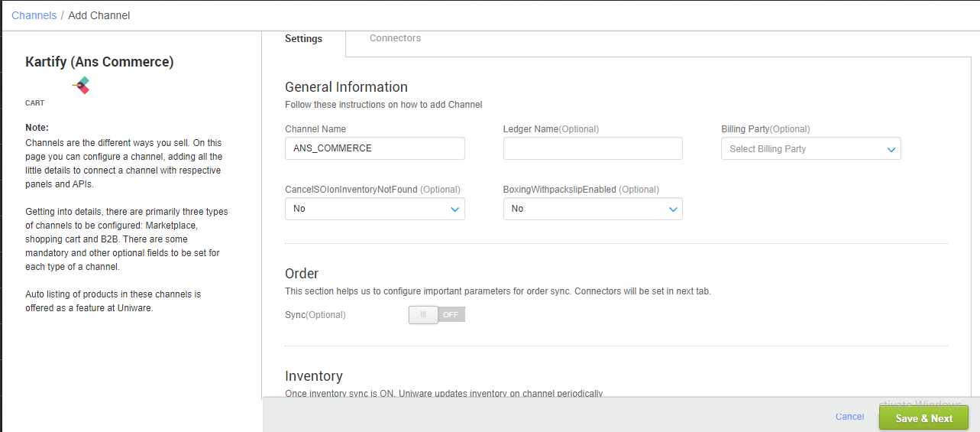The height and width of the screenshot is (432, 980).
Task: Click the CART label under logo
Action: (35, 103)
